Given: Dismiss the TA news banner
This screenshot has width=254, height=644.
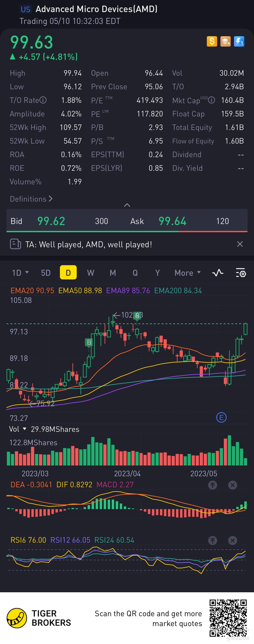Looking at the screenshot, I should [240, 244].
